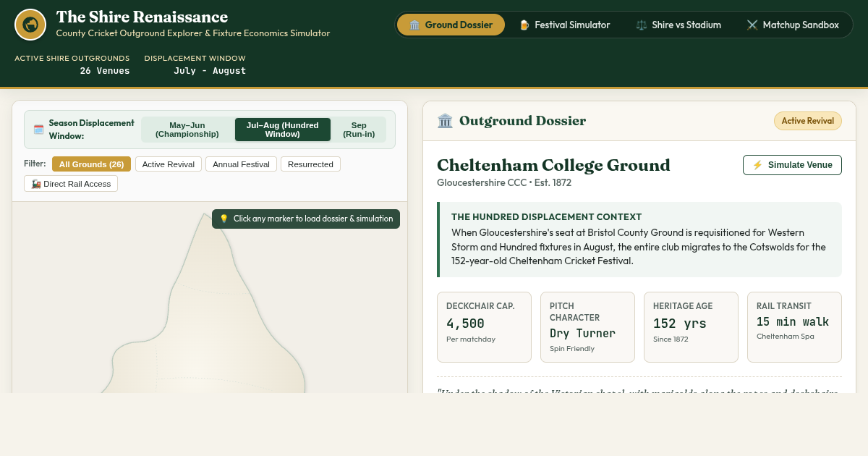
Task: Filter grounds by Active Revival
Action: click(169, 164)
